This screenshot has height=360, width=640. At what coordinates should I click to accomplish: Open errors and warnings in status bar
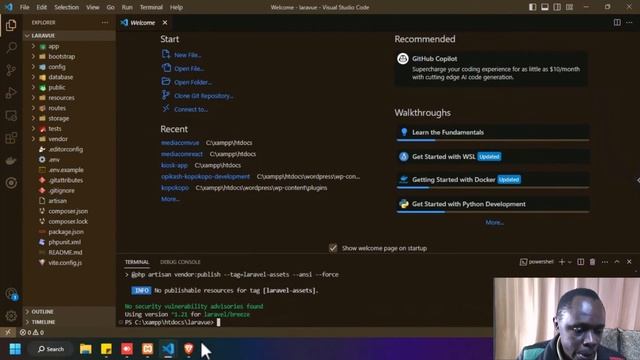pos(31,332)
